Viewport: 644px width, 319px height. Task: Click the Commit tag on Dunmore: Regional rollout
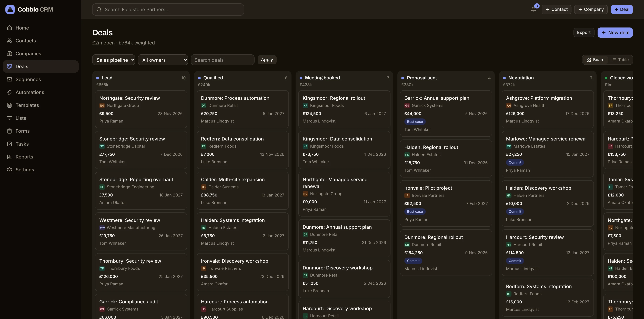[413, 261]
